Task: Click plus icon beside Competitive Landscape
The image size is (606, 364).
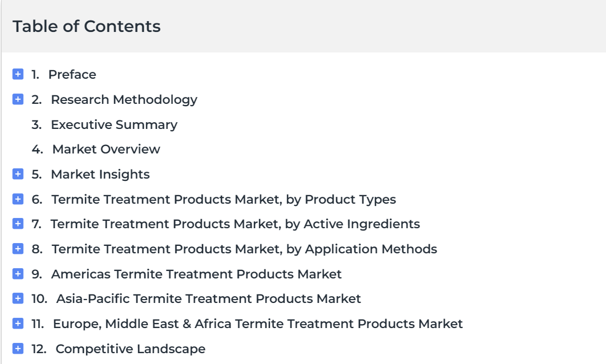Action: point(18,349)
